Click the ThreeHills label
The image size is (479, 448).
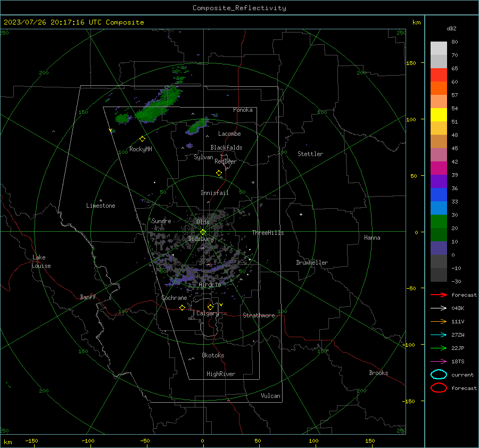(268, 233)
